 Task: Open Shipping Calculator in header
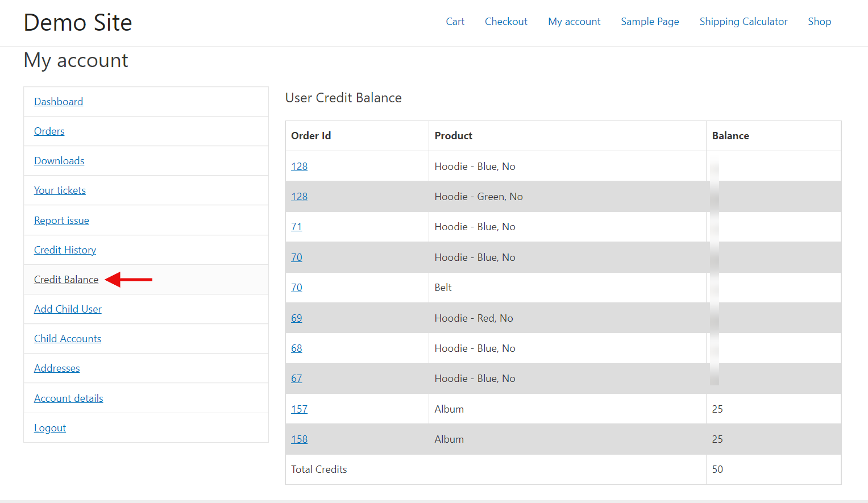pos(744,22)
